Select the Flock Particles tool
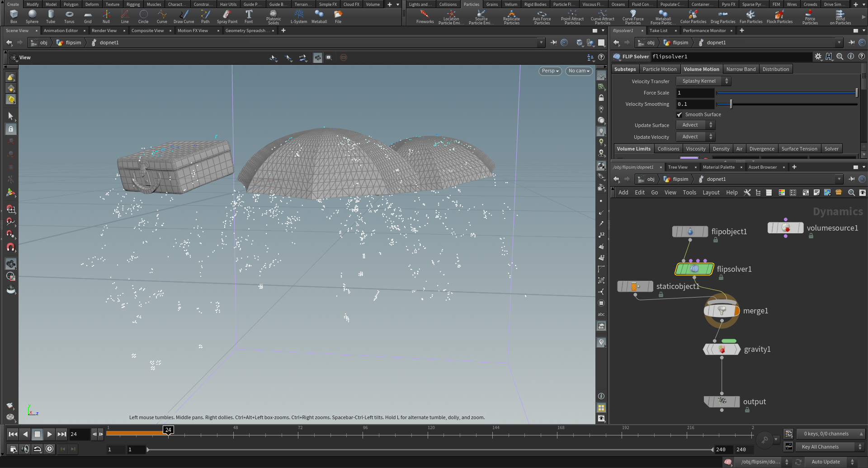The height and width of the screenshot is (468, 868). pyautogui.click(x=779, y=17)
